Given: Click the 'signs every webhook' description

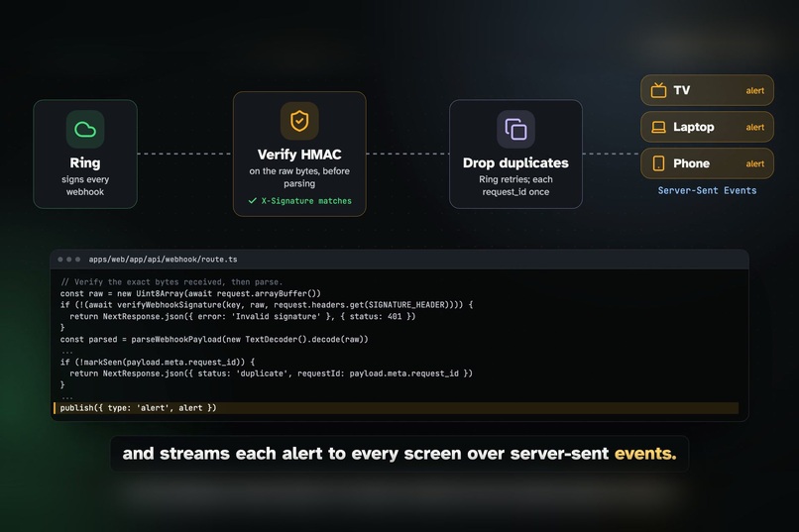Looking at the screenshot, I should [85, 185].
